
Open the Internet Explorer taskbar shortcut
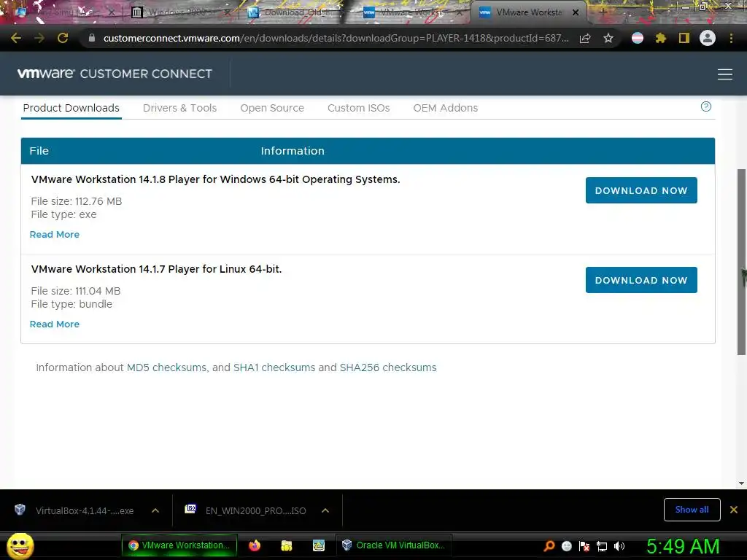pos(318,545)
